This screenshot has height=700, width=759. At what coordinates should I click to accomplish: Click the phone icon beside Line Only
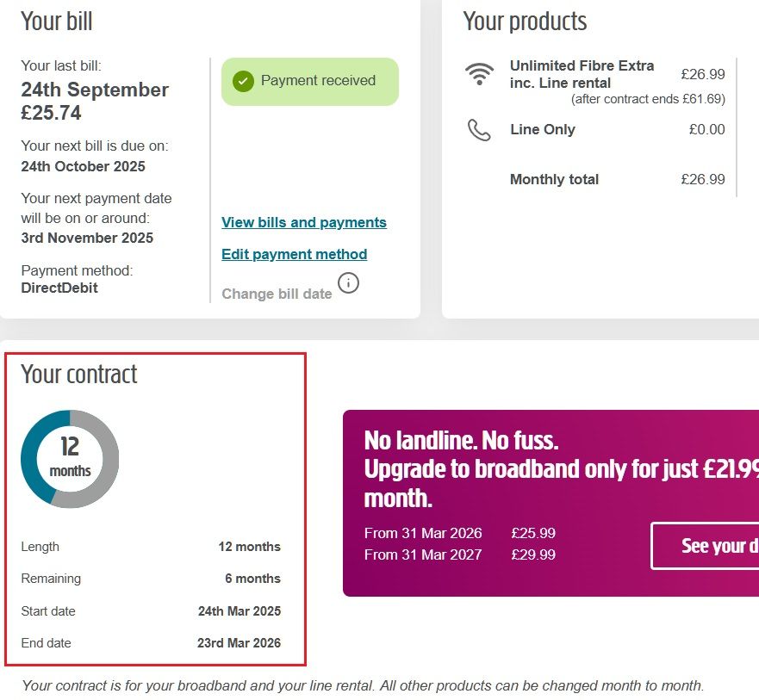click(479, 130)
